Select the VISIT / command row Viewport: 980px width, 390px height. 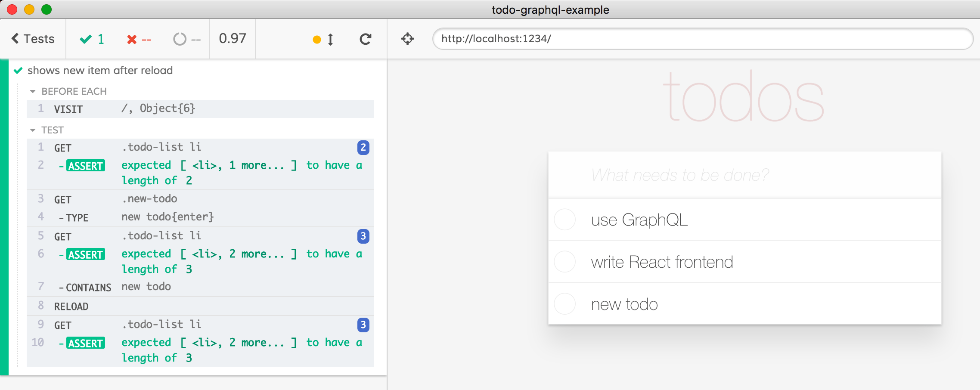tap(200, 109)
